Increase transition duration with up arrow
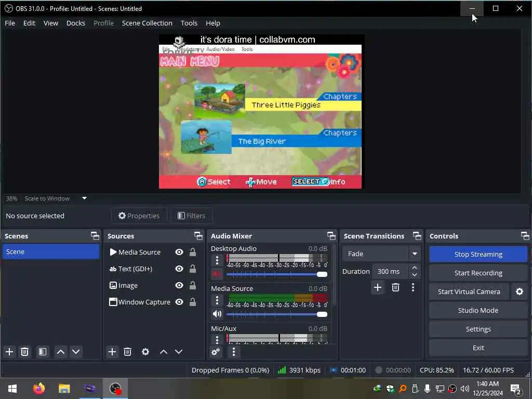Viewport: 532px width, 399px height. pos(414,268)
